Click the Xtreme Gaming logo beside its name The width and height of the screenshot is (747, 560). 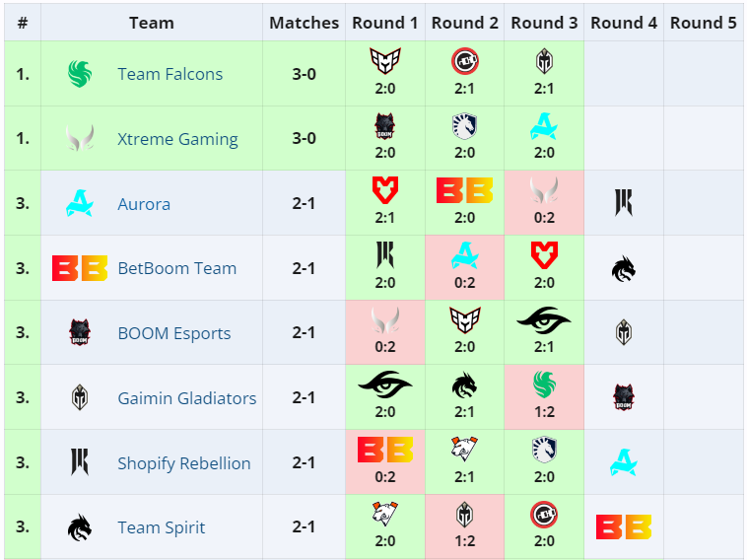pyautogui.click(x=79, y=138)
